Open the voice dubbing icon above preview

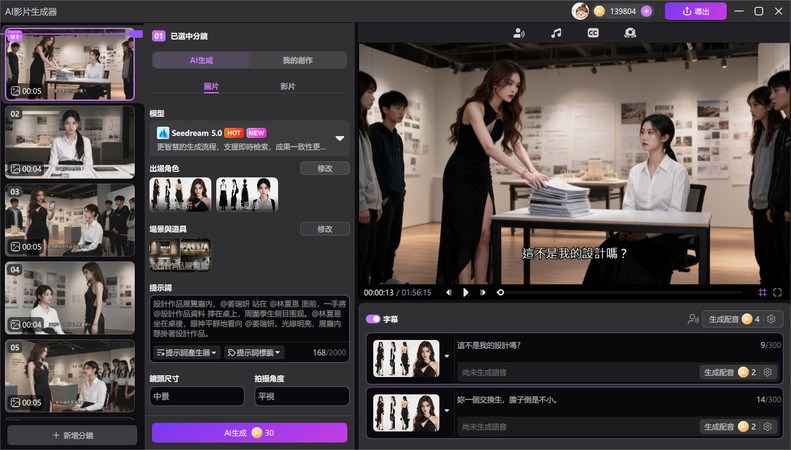tap(518, 33)
